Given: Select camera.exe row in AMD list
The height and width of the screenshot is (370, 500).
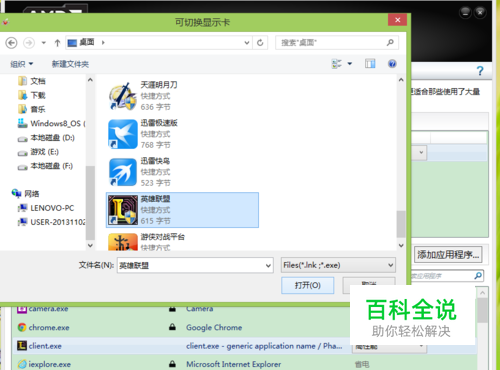Looking at the screenshot, I should 180,309.
